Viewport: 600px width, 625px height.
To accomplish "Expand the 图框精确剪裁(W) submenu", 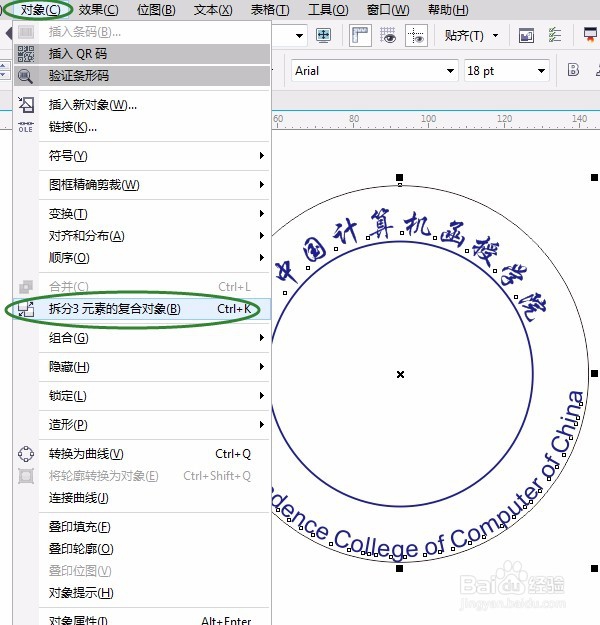I will click(x=142, y=185).
